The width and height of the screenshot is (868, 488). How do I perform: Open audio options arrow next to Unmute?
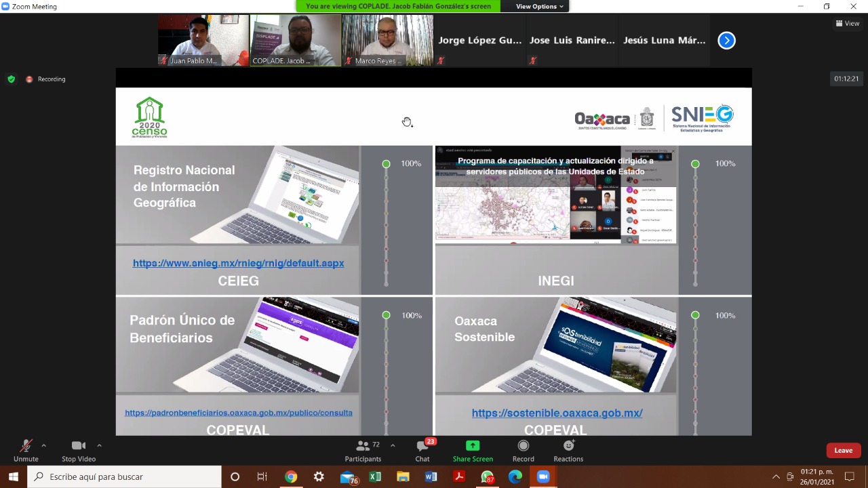43,445
